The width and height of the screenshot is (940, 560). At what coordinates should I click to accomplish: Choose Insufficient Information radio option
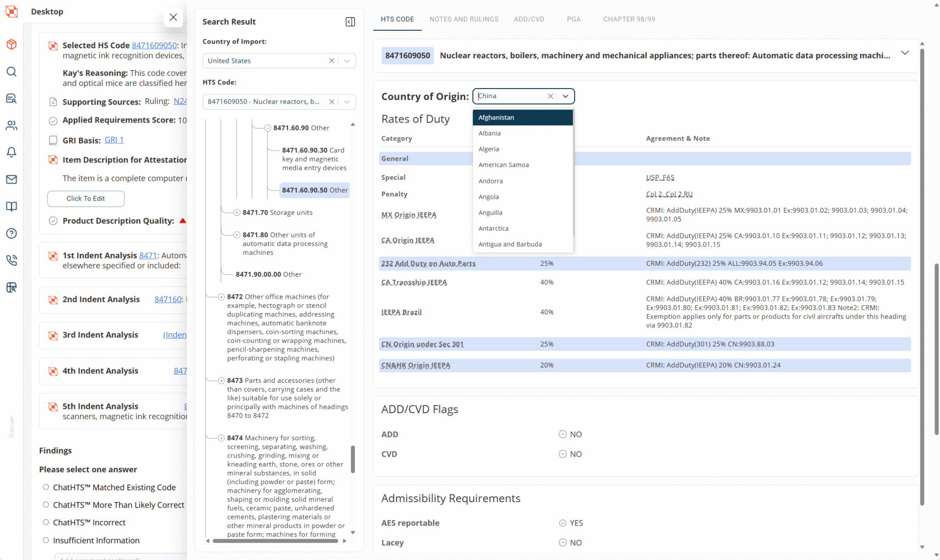46,540
